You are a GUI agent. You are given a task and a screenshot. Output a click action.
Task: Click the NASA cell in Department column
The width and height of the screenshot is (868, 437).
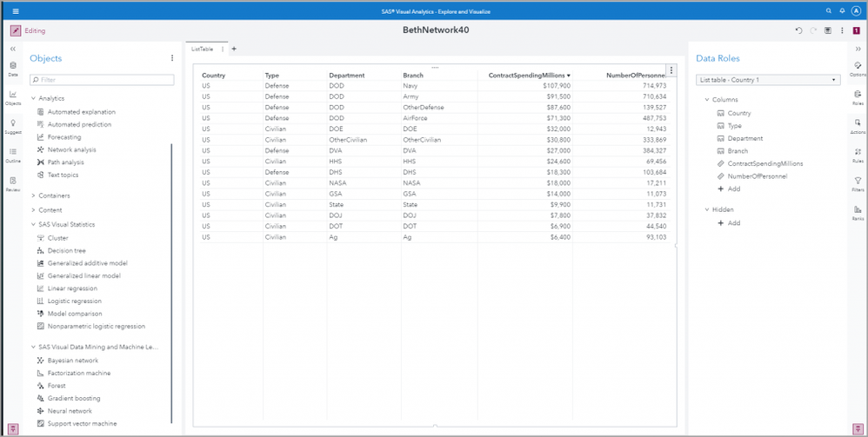(x=337, y=182)
